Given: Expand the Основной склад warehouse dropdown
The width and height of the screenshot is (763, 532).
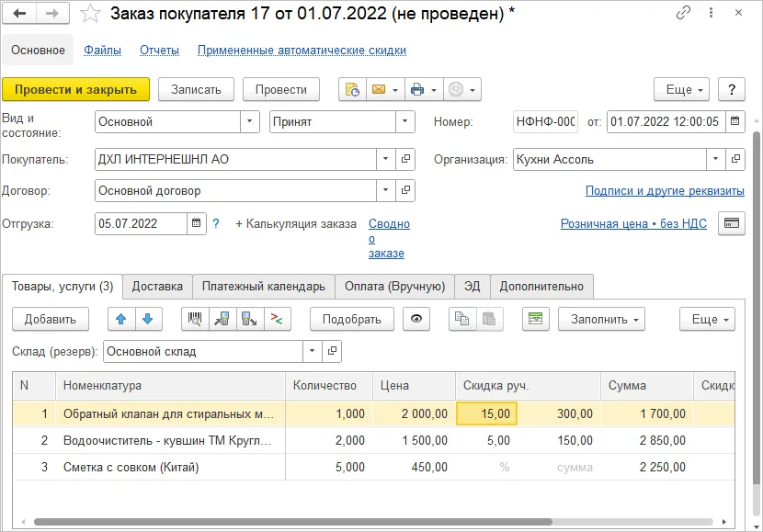Looking at the screenshot, I should coord(313,351).
